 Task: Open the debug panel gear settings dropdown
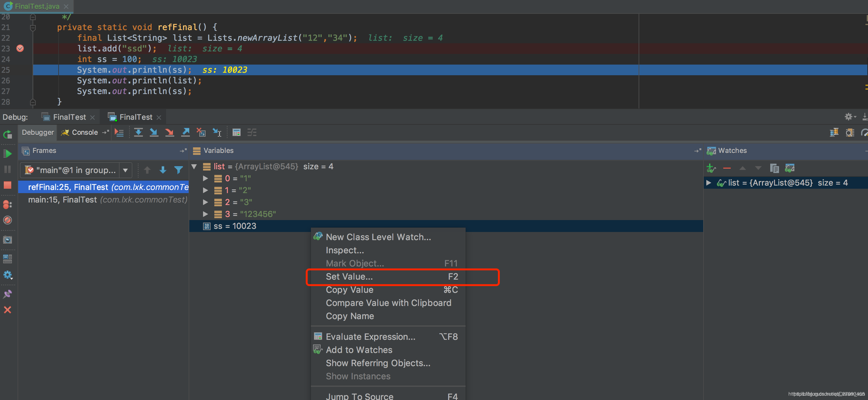(x=850, y=117)
